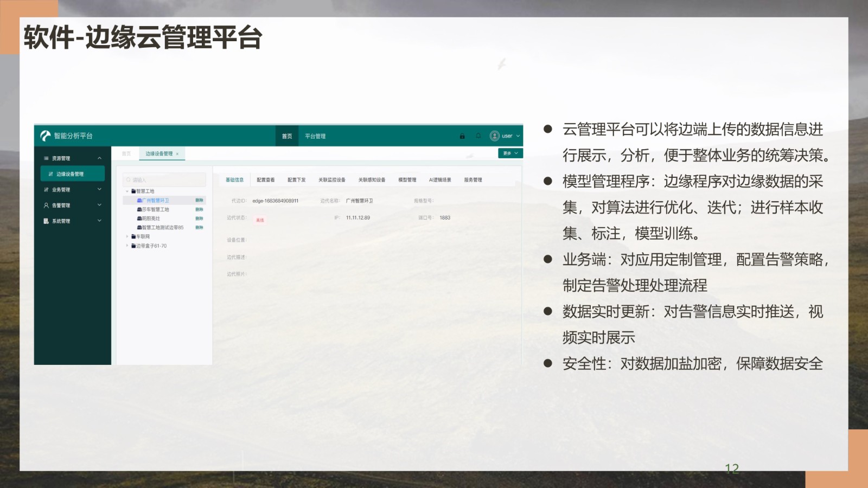This screenshot has width=868, height=488.
Task: Open the user account dropdown arrow
Action: click(x=518, y=136)
